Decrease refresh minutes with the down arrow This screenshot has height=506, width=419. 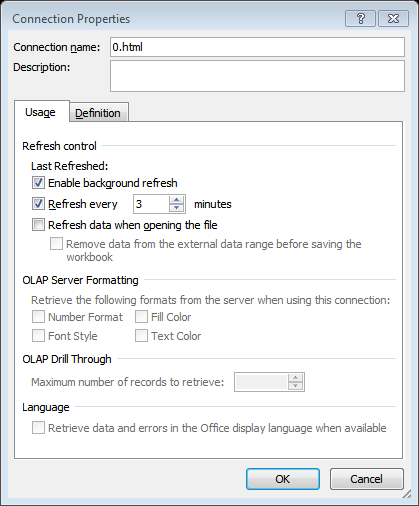point(176,208)
